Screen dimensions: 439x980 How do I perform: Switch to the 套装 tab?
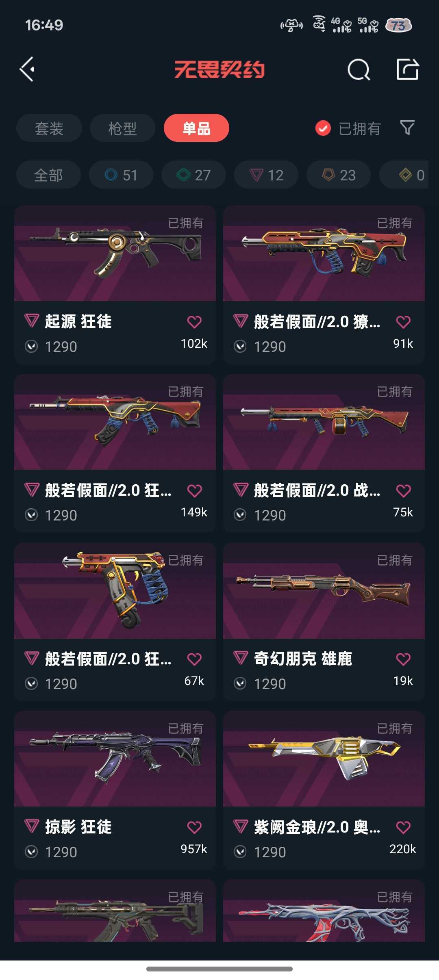[49, 128]
